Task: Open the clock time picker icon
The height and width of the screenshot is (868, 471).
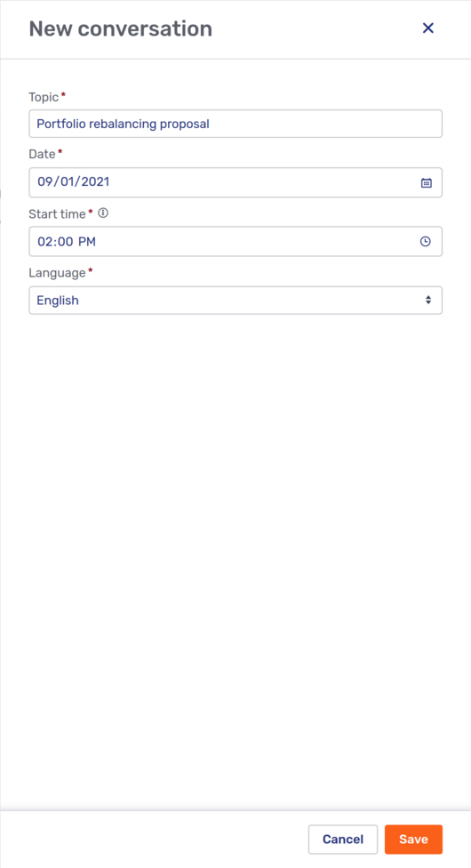Action: [x=425, y=241]
